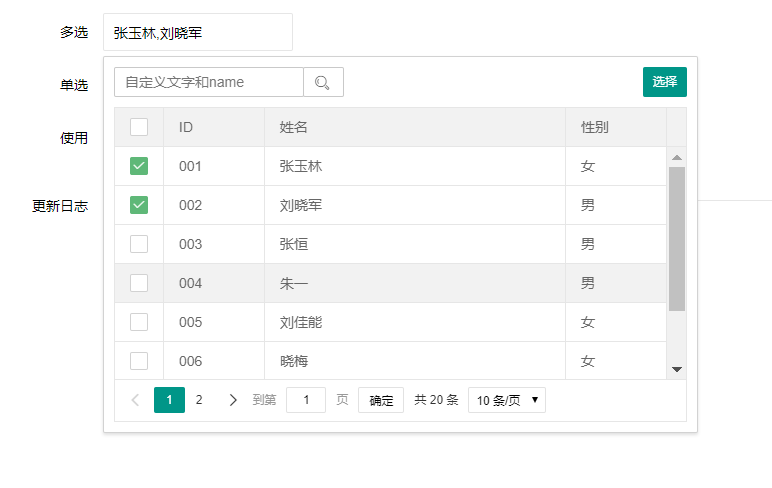This screenshot has height=488, width=772.
Task: Click the previous page arrow
Action: 135,400
